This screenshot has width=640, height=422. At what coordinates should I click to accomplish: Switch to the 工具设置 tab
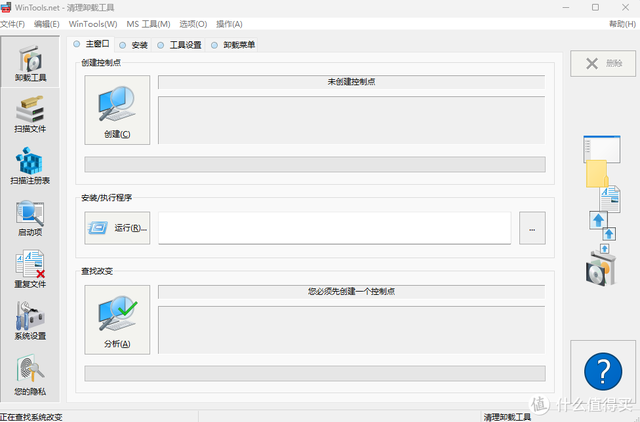pyautogui.click(x=180, y=45)
